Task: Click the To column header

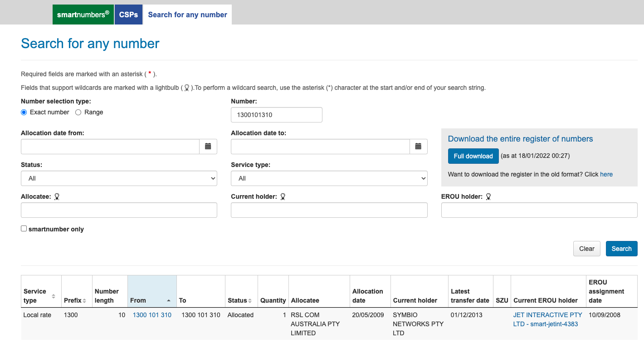Action: tap(201, 291)
